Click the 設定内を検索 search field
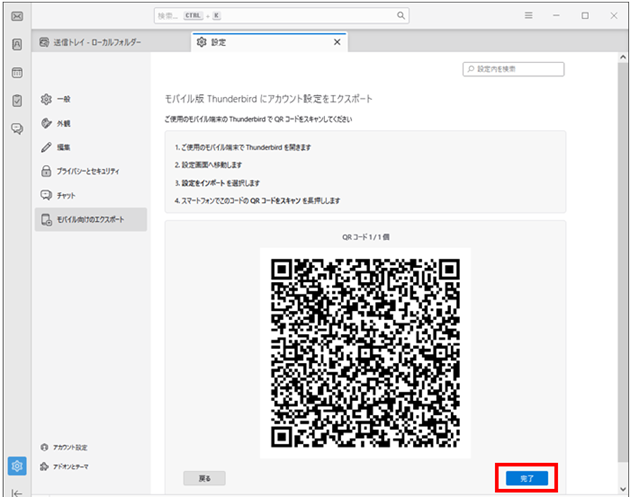 click(x=514, y=69)
